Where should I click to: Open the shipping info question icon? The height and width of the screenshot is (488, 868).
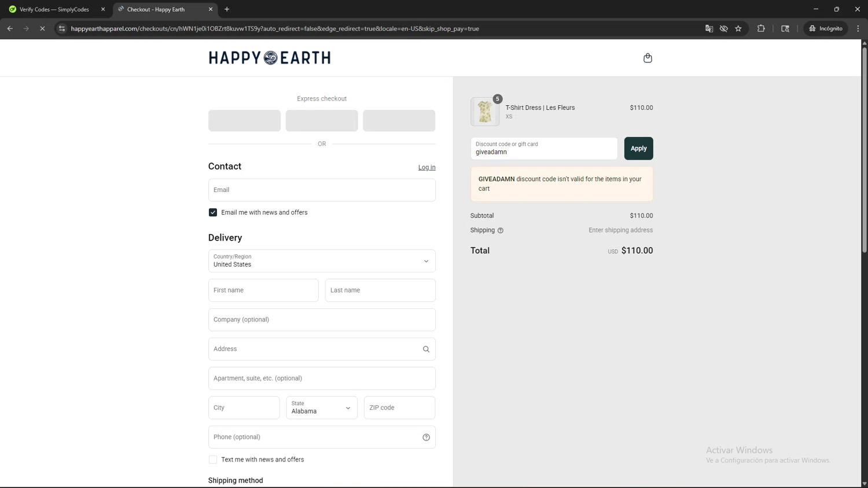pyautogui.click(x=501, y=231)
